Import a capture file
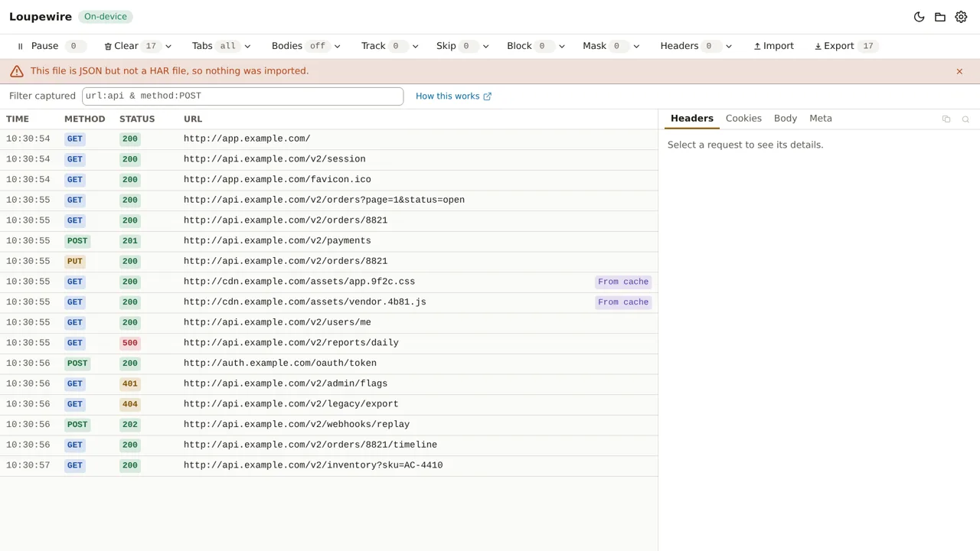980x551 pixels. point(773,46)
